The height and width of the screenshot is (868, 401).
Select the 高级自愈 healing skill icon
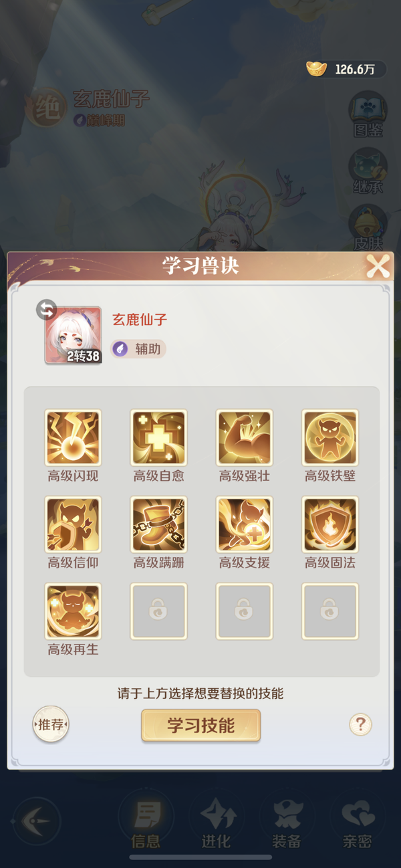tap(158, 438)
